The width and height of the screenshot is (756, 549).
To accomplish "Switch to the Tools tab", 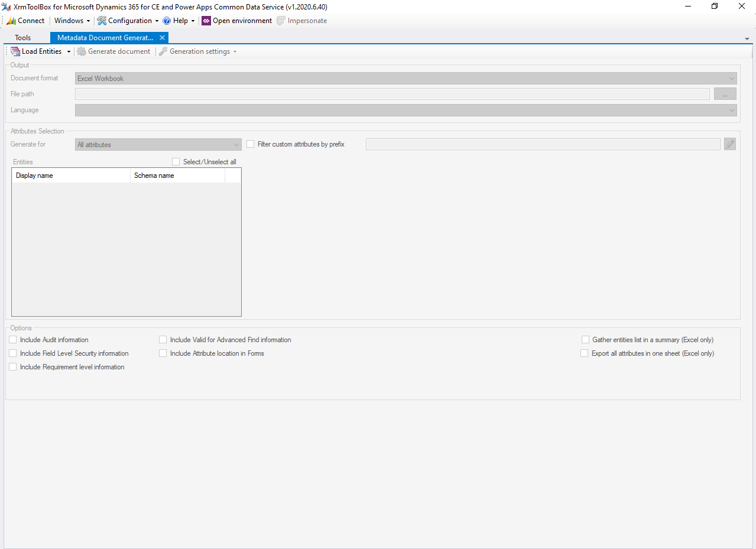I will 23,38.
